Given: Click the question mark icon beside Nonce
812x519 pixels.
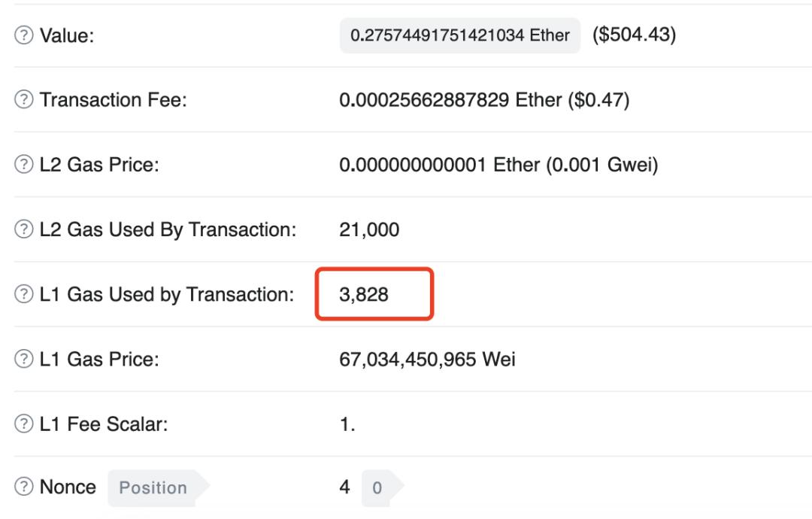Looking at the screenshot, I should coord(24,487).
